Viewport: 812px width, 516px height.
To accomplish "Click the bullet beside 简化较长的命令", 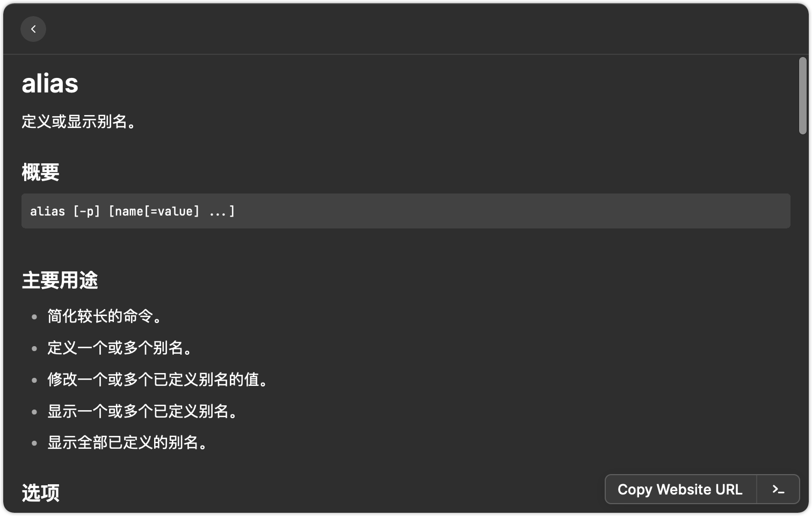I will (34, 317).
